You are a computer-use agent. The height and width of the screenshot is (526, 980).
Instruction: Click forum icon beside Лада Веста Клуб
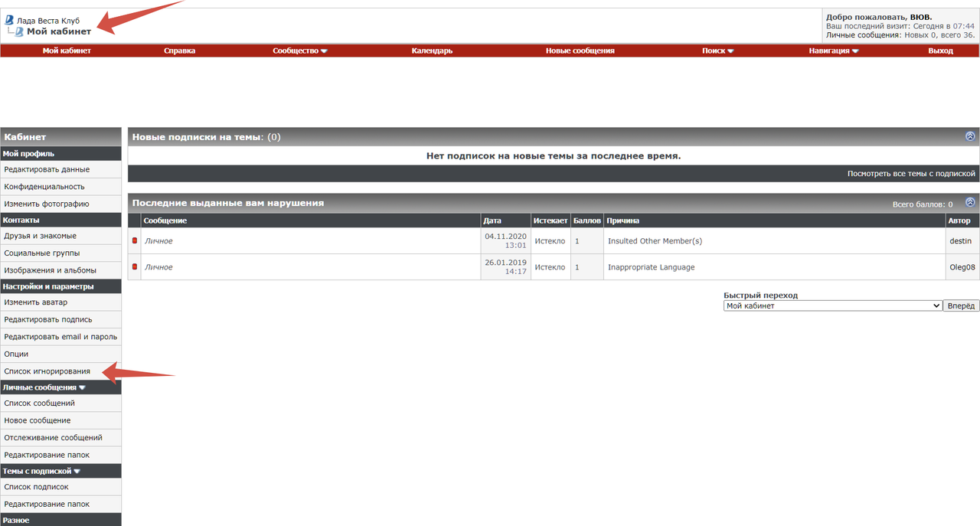(10, 20)
